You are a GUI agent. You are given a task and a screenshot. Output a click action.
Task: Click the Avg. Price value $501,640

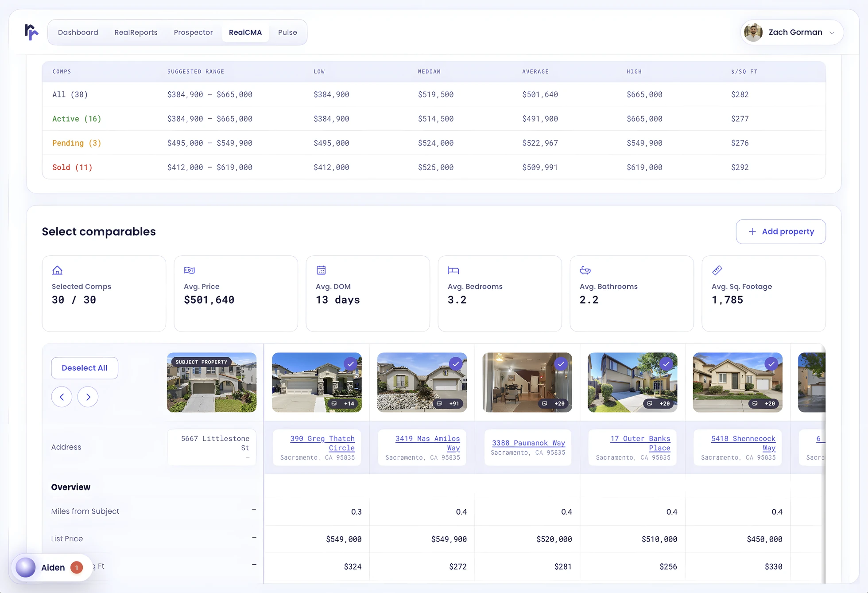click(209, 300)
